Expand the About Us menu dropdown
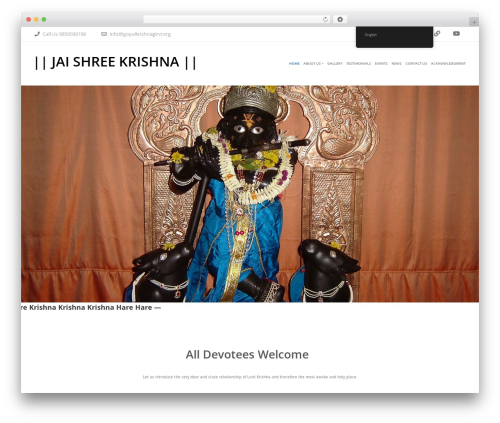 (x=313, y=64)
